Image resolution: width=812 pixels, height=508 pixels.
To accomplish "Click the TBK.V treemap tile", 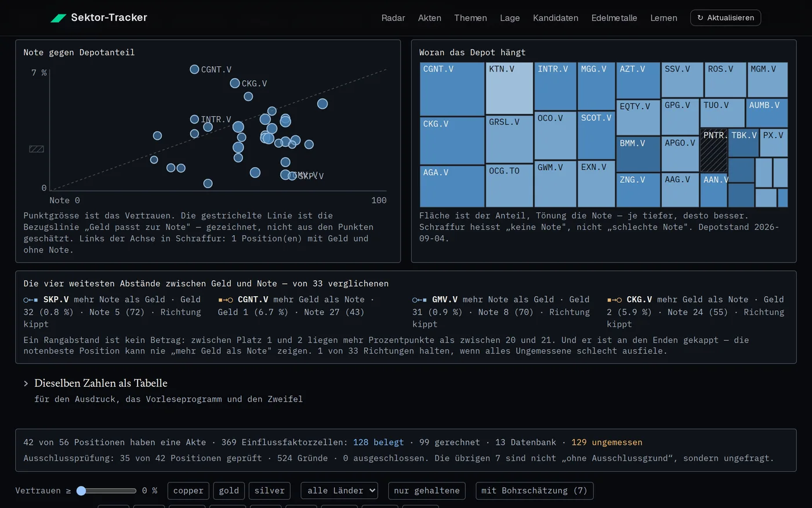I will point(743,143).
